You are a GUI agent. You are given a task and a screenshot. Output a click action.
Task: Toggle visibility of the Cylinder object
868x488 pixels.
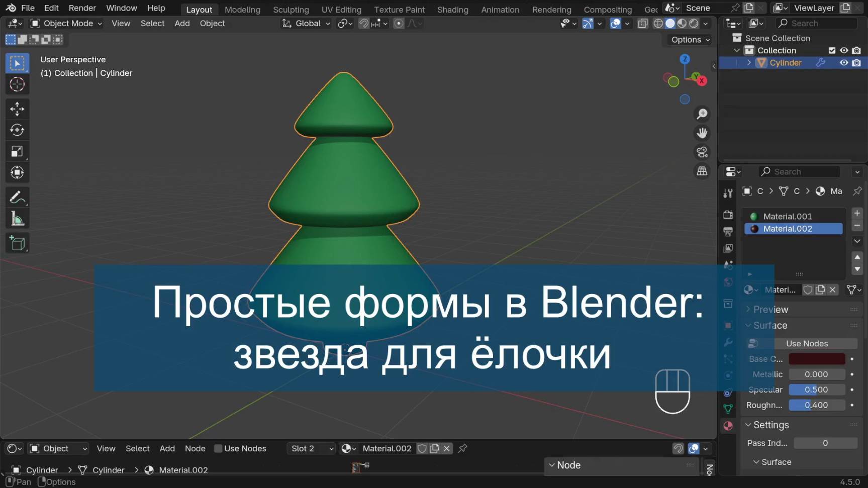844,62
